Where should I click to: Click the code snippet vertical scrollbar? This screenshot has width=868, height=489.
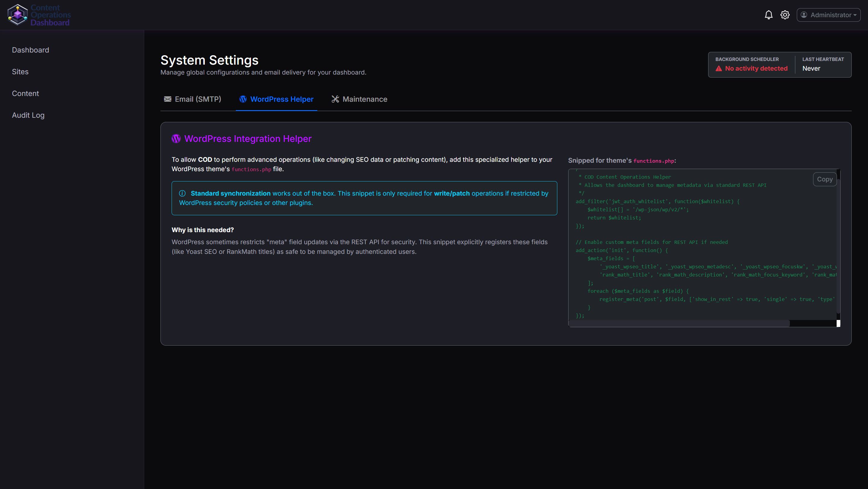tap(838, 246)
